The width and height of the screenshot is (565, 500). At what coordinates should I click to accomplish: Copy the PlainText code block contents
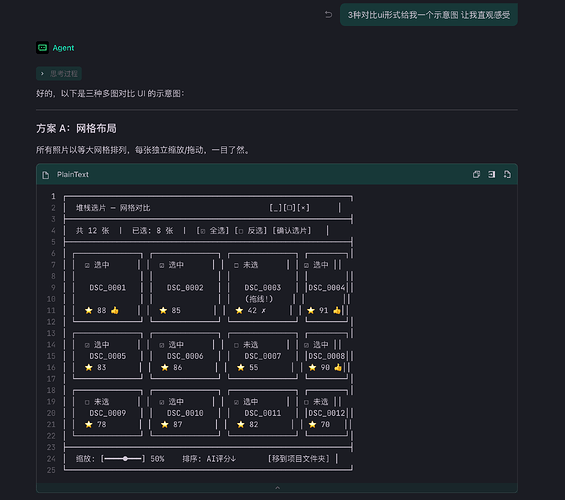coord(476,175)
